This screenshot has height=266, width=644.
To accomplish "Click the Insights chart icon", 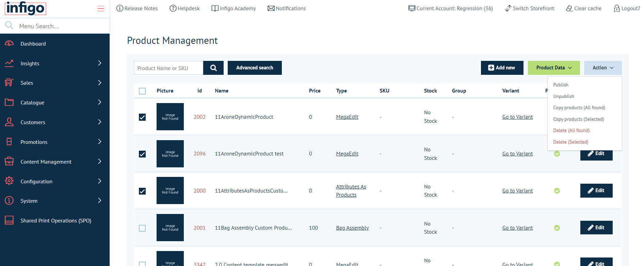I will coord(9,63).
